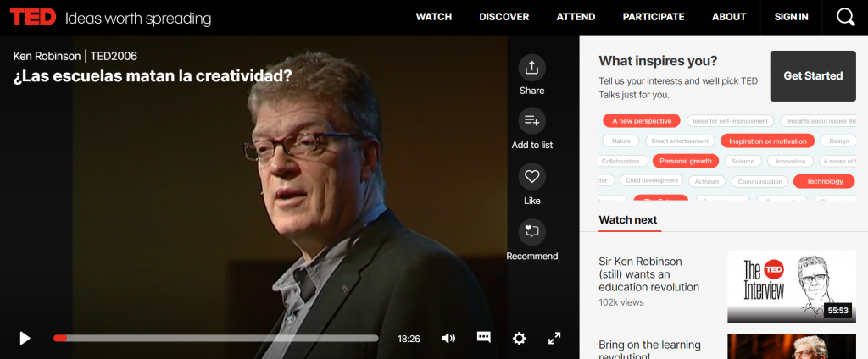868x359 pixels.
Task: Open the WATCH menu
Action: (433, 17)
